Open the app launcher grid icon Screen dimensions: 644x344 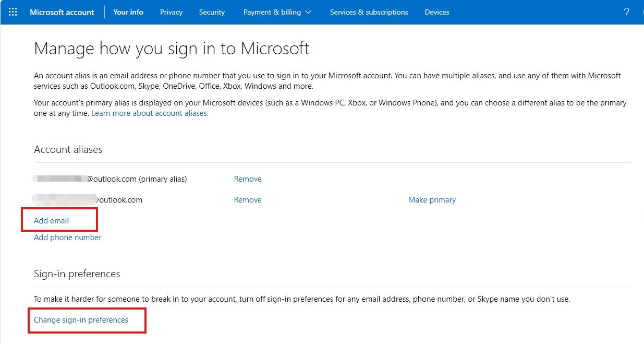(x=13, y=12)
